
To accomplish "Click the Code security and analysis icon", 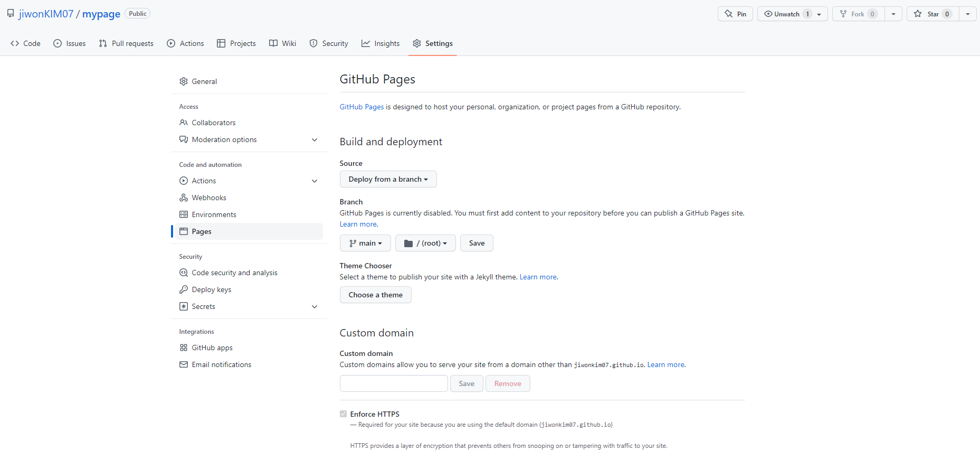I will (x=184, y=273).
